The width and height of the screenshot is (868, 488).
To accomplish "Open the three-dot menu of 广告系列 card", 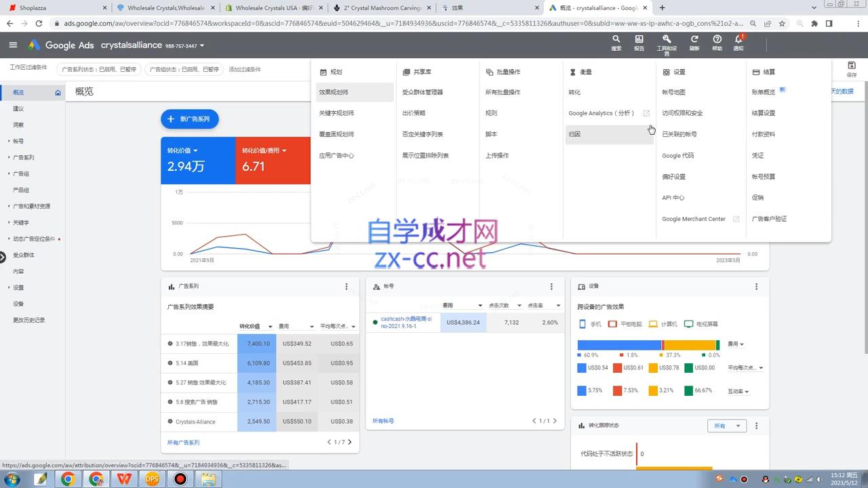I will point(347,287).
